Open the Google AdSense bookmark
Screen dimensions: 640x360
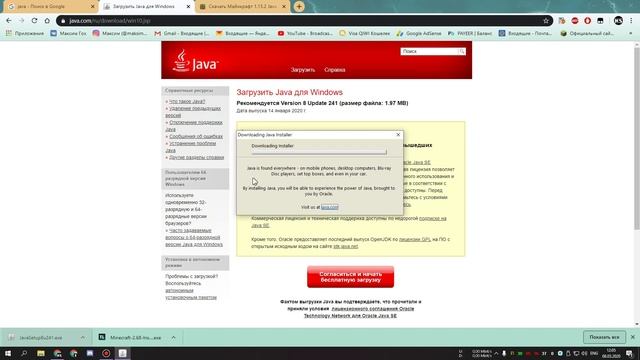pos(419,33)
